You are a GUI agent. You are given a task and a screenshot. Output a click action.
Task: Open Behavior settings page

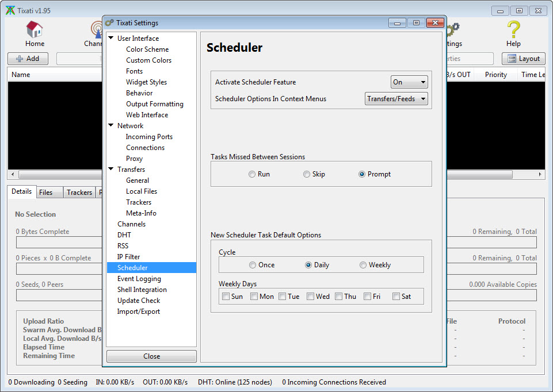(x=139, y=93)
